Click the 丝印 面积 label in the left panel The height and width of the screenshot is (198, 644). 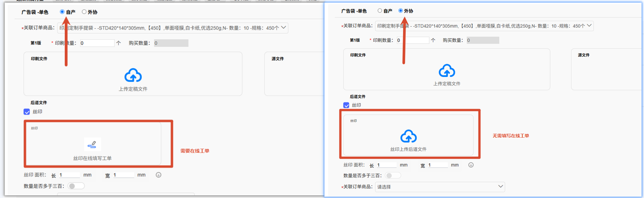[35, 175]
